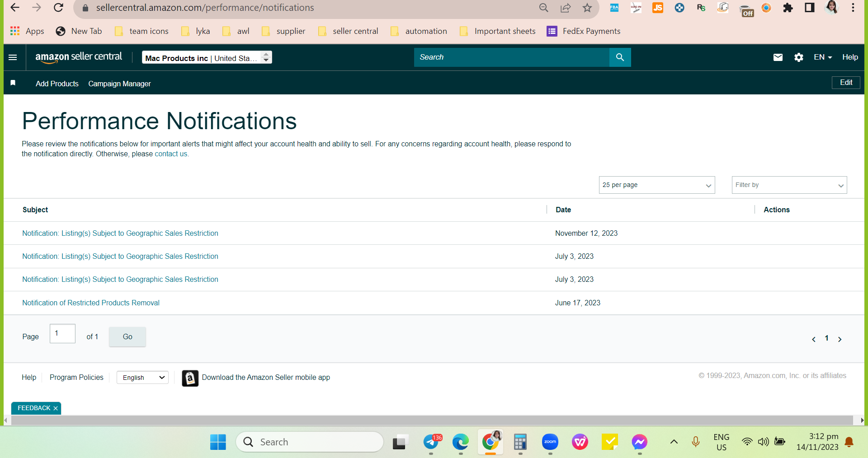Click the bookmark flag icon beside Add Products

pyautogui.click(x=13, y=83)
